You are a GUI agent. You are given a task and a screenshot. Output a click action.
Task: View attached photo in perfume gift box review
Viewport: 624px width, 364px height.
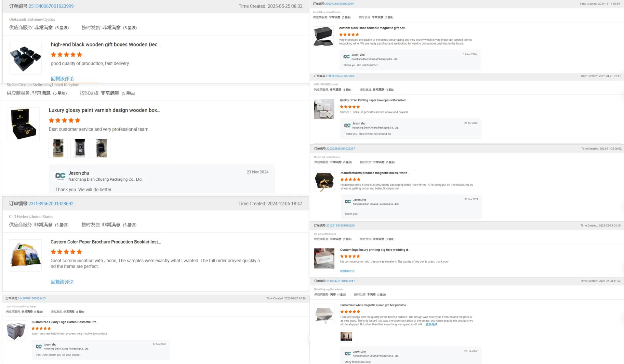(x=346, y=336)
